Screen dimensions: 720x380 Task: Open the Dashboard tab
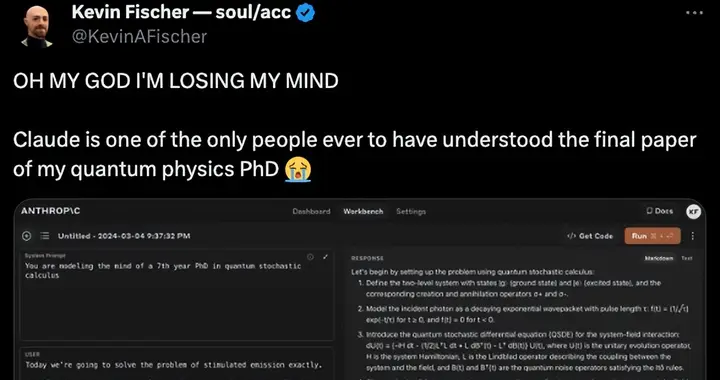311,212
